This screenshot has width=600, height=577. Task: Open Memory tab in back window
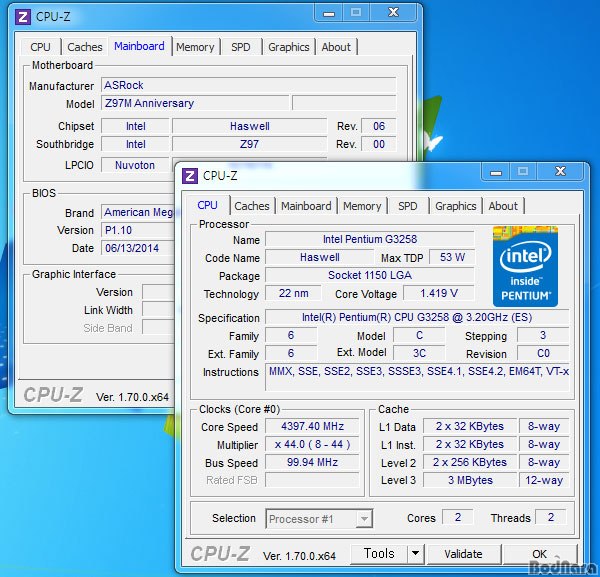click(195, 47)
